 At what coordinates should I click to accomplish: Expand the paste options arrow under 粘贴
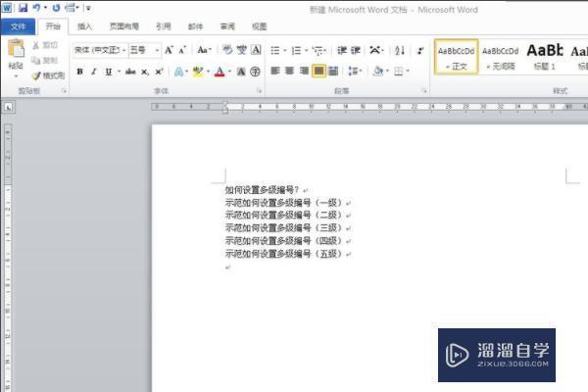pyautogui.click(x=16, y=75)
